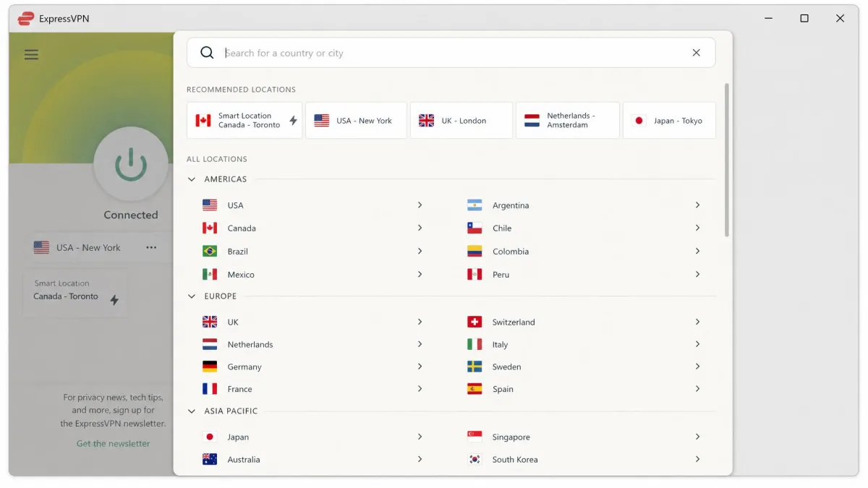868x488 pixels.
Task: Click the USA flag icon in Americas
Action: click(x=210, y=205)
